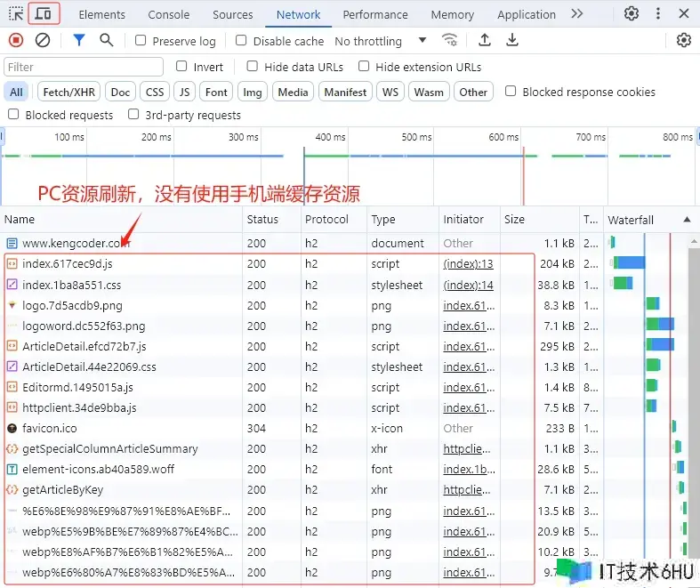The image size is (700, 588).
Task: Check the Disable cache option
Action: click(x=241, y=41)
